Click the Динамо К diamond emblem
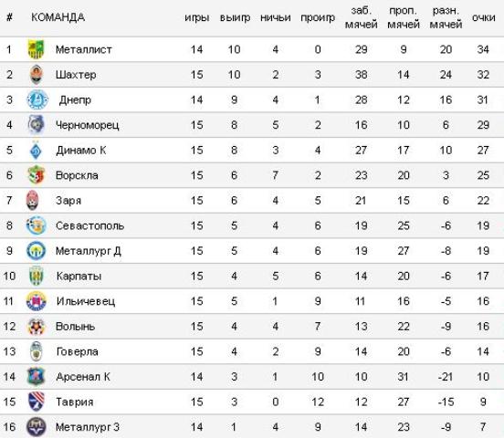Viewport: 504px width, 438px height. (x=36, y=150)
